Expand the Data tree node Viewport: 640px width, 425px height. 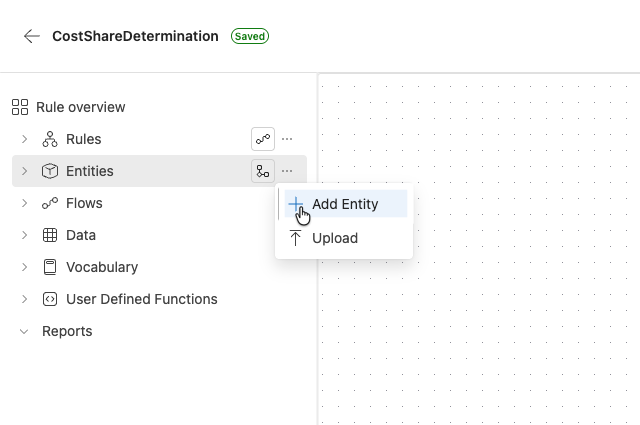point(24,235)
